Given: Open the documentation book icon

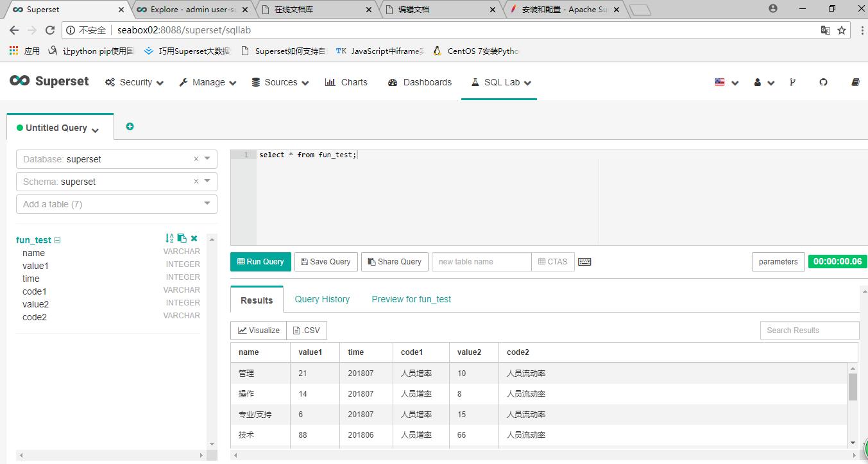Looking at the screenshot, I should [855, 82].
